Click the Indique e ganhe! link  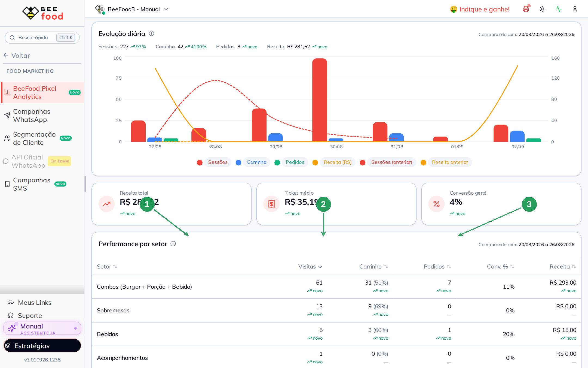pos(480,9)
